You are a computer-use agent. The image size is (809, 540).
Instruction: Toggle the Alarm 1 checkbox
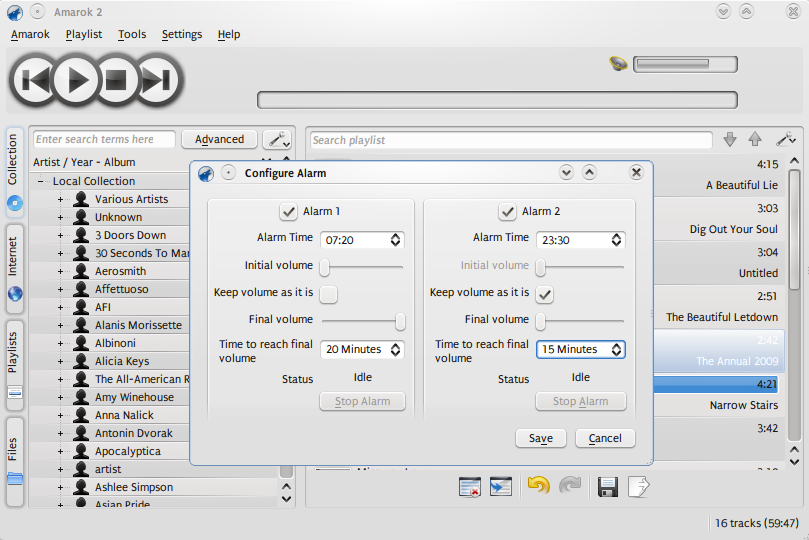[288, 211]
